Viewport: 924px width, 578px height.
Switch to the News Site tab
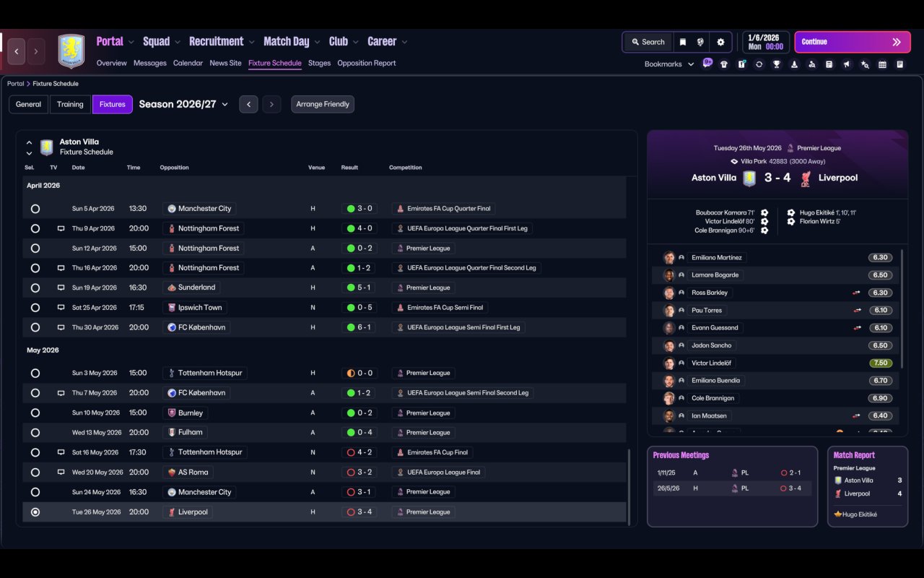(x=225, y=63)
